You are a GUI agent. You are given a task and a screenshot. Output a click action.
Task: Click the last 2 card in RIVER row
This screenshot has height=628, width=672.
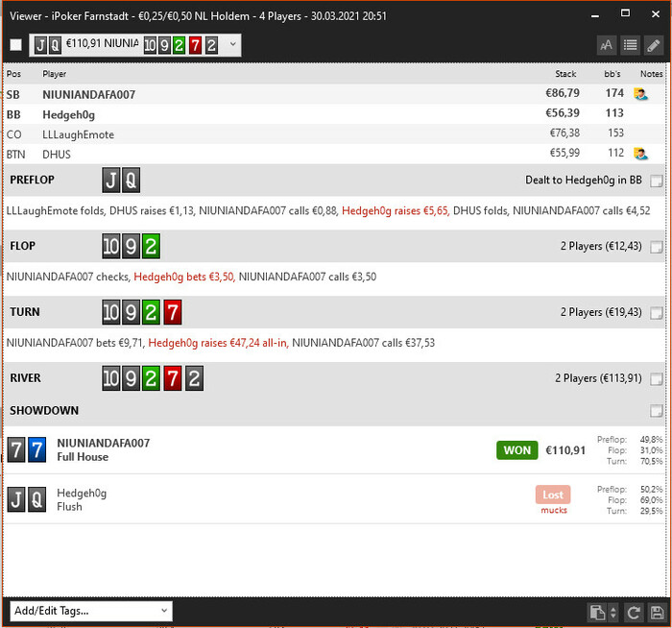pyautogui.click(x=194, y=378)
